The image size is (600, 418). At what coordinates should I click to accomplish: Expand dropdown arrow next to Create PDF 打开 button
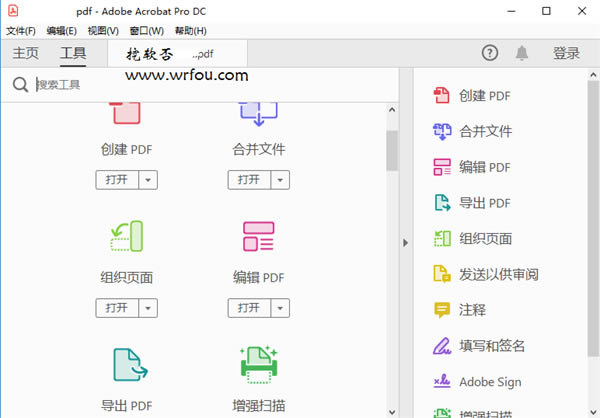(x=149, y=180)
